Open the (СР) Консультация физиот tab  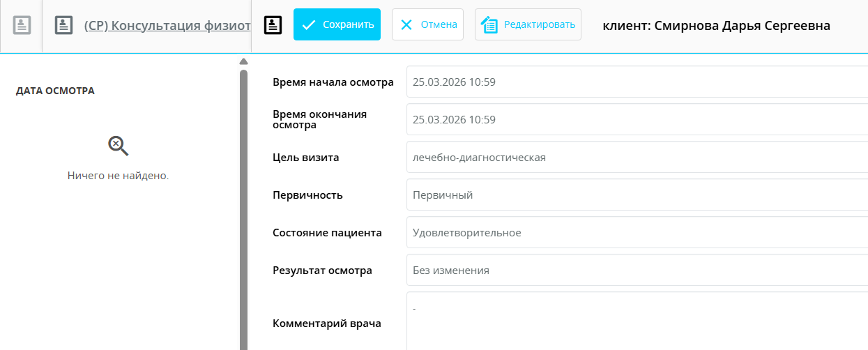167,25
